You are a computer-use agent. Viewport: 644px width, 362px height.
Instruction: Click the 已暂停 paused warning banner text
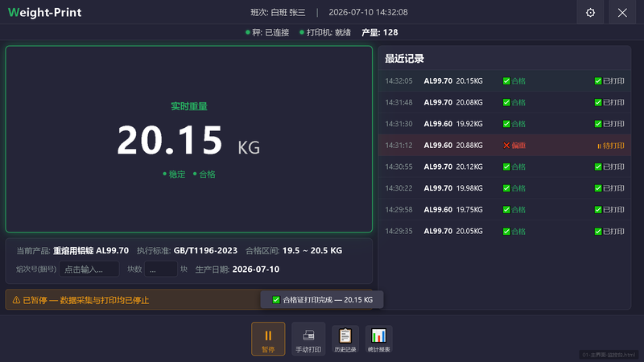coord(86,300)
